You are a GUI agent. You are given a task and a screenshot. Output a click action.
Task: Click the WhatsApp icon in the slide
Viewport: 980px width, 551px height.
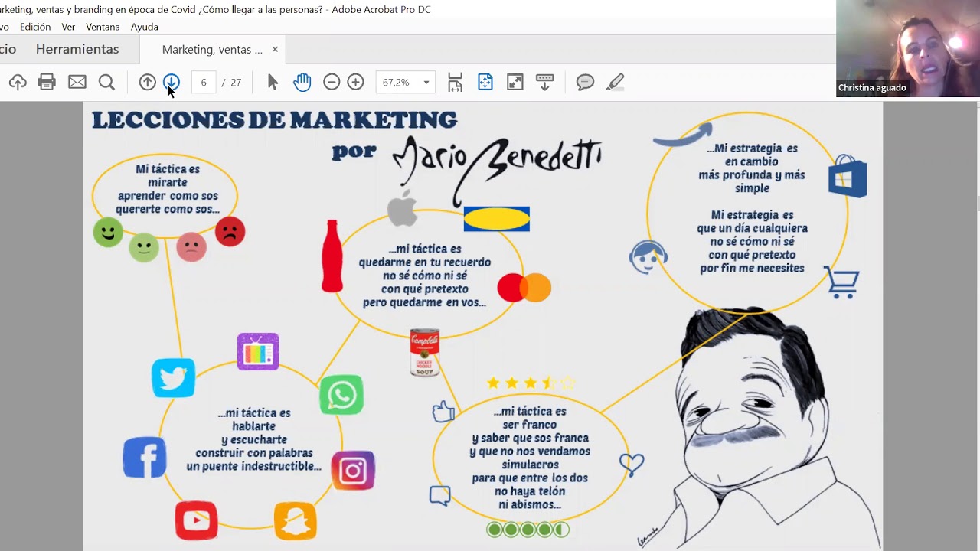pos(341,395)
